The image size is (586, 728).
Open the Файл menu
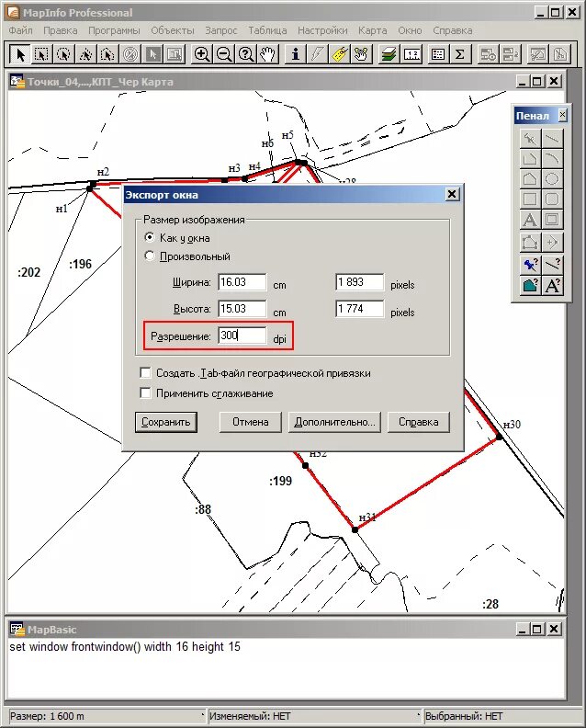pyautogui.click(x=20, y=30)
